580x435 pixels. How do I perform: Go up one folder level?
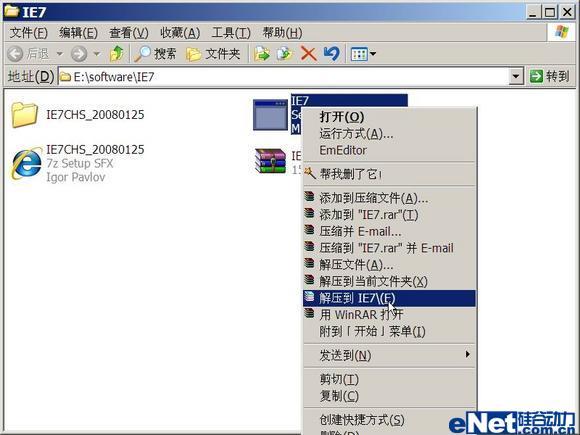click(x=117, y=54)
